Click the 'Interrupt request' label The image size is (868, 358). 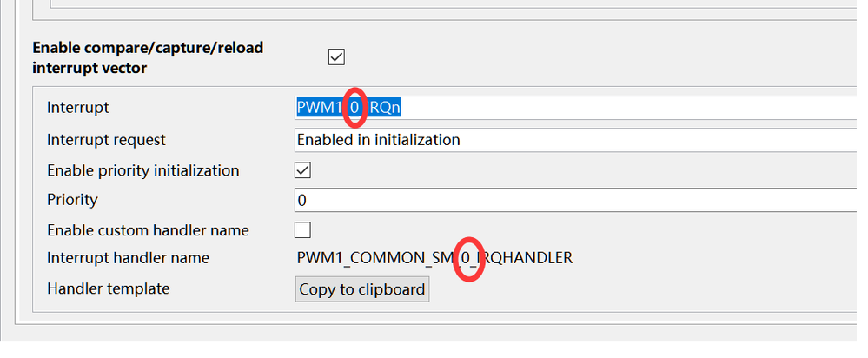(106, 139)
